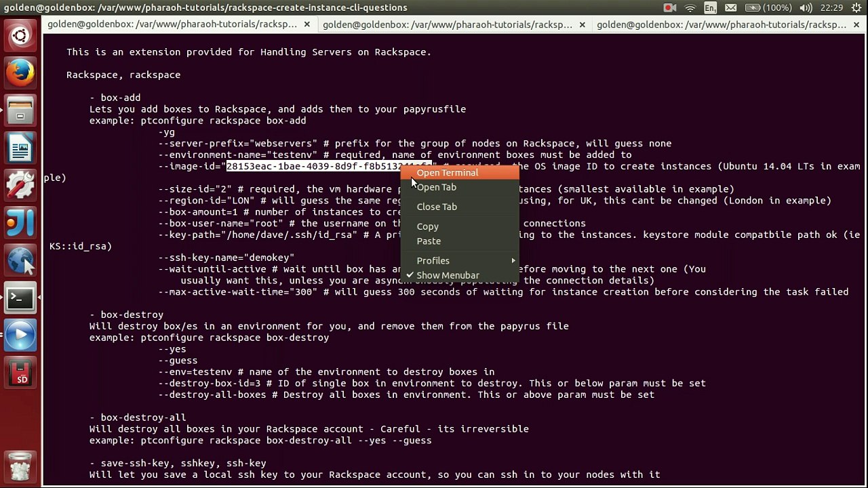This screenshot has width=868, height=488.
Task: Click the --max-active-wait-time="300" option
Action: pyautogui.click(x=238, y=292)
